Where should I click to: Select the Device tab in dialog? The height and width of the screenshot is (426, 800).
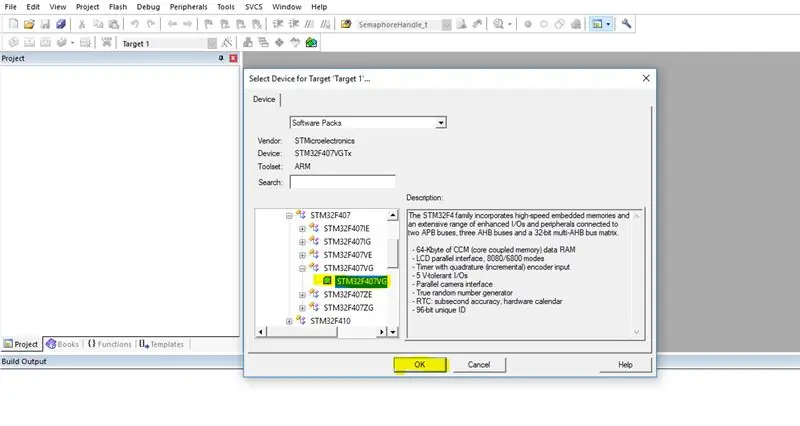click(x=264, y=99)
